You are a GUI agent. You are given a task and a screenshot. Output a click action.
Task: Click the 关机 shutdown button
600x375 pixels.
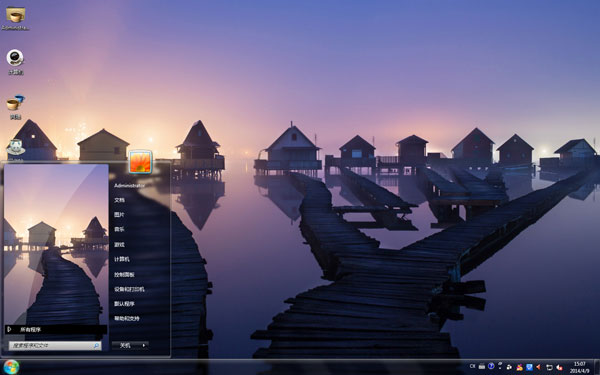coord(126,345)
